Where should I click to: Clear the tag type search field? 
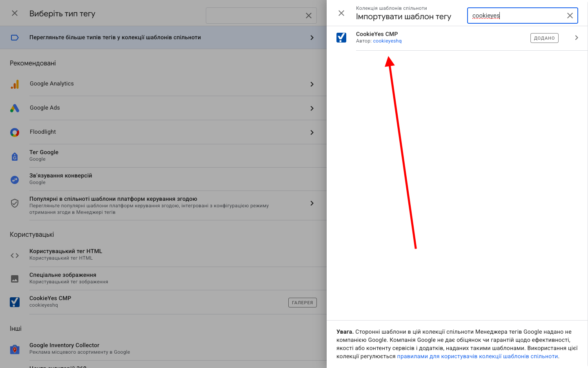tap(309, 16)
